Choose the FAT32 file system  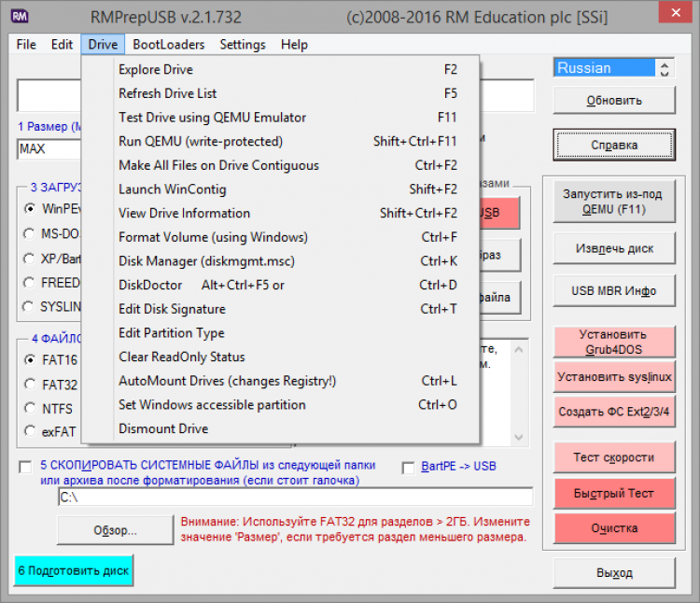point(31,385)
